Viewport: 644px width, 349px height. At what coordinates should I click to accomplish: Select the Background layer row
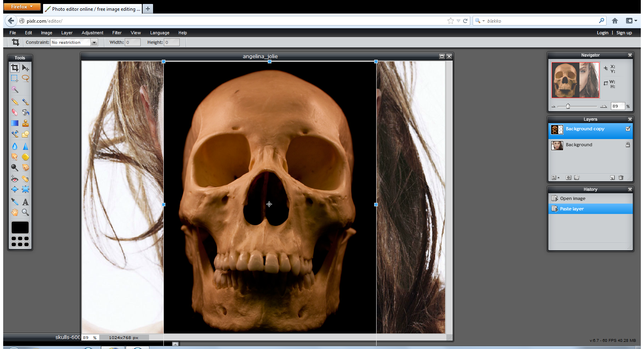[x=591, y=145]
